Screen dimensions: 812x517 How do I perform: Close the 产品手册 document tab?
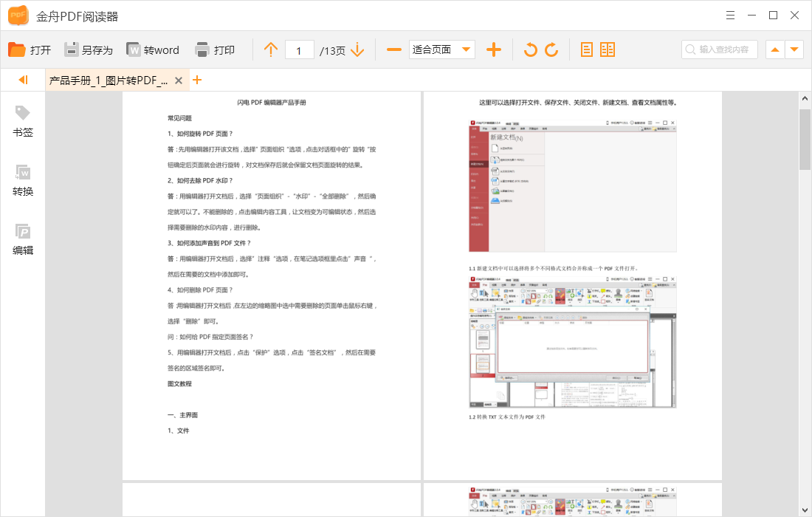(179, 81)
